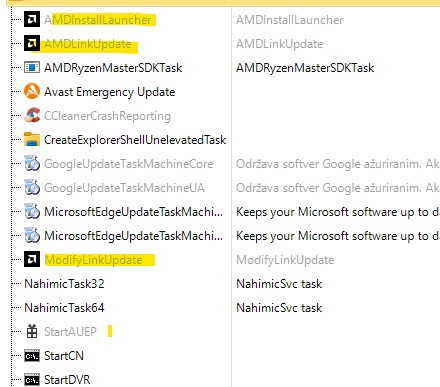The width and height of the screenshot is (440, 387).
Task: Click the AMD icon beside AMDInstallLauncher
Action: [x=32, y=20]
